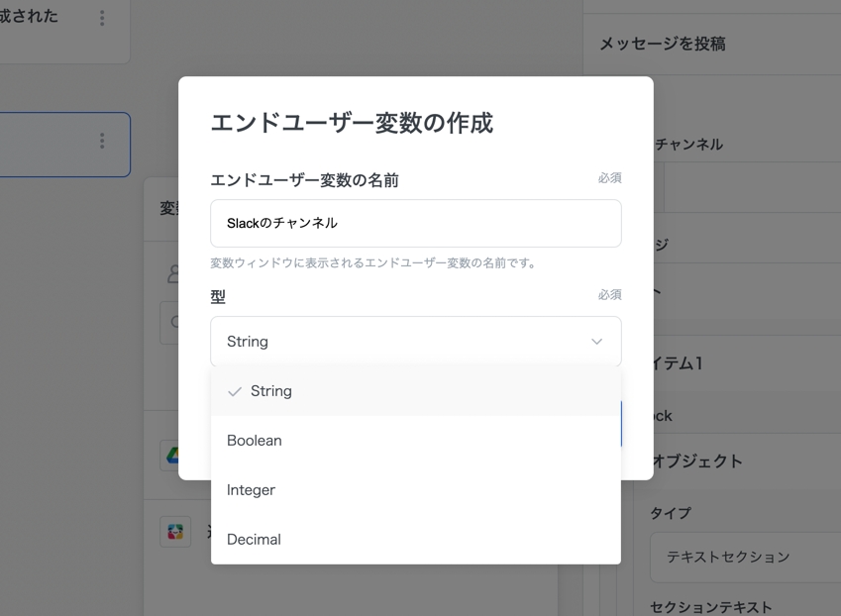
Task: Click the Google Drive icon
Action: click(172, 455)
